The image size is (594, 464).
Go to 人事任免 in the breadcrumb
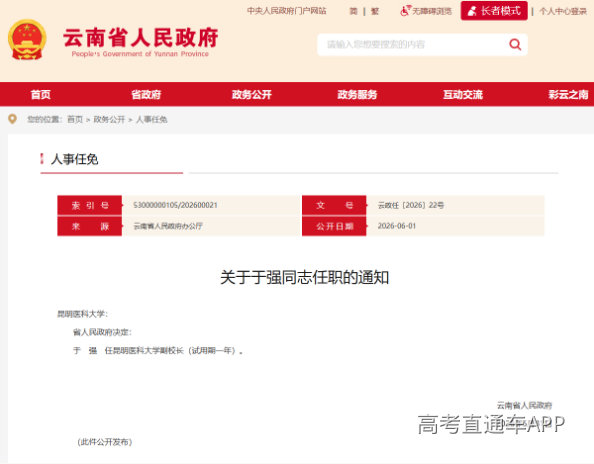tap(152, 120)
